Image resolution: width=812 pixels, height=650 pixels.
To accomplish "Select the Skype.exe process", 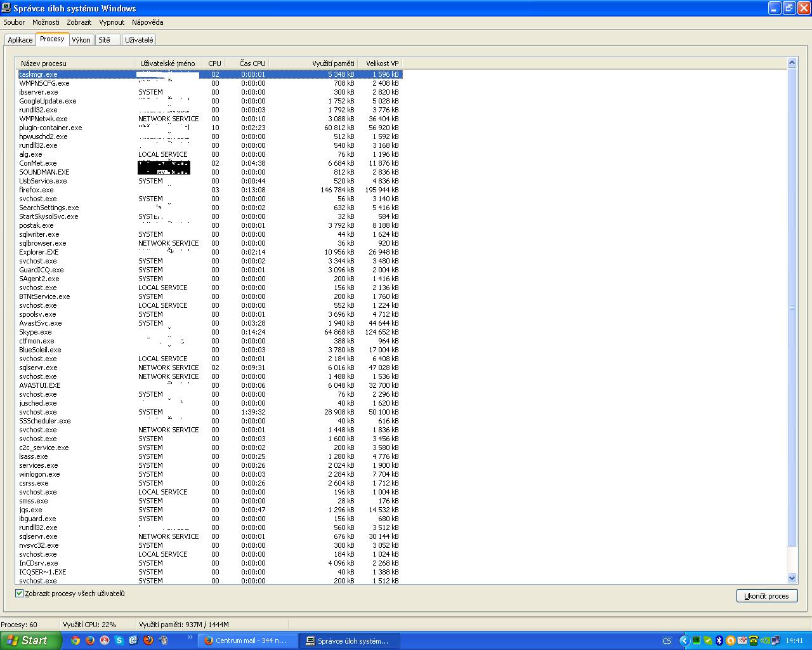I will 210,332.
